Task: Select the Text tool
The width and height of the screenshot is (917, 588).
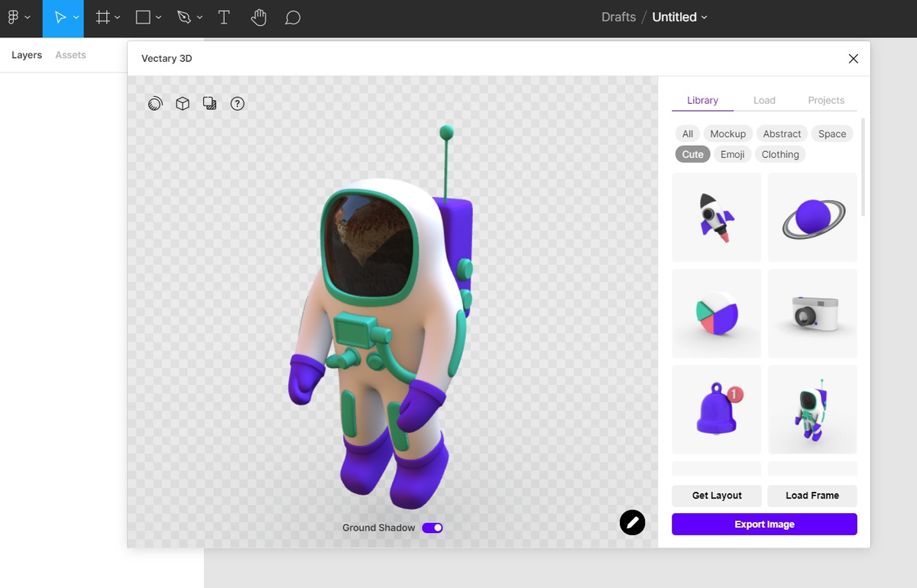Action: (224, 17)
